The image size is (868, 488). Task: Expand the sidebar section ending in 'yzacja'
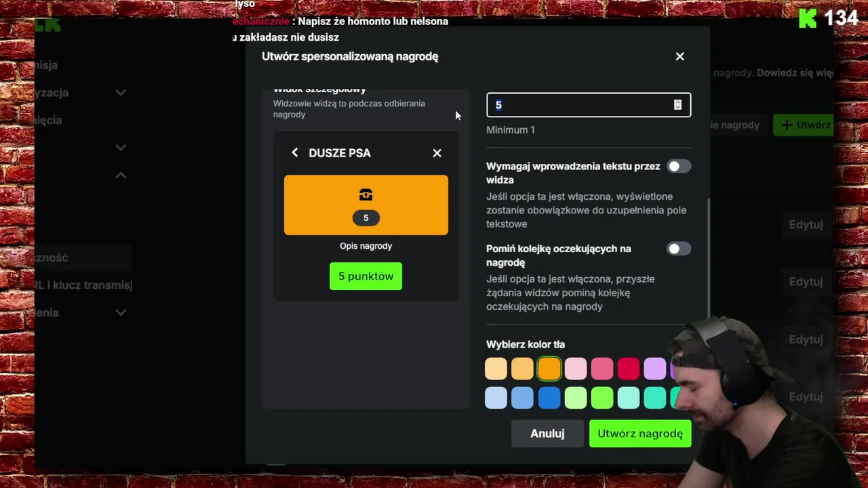121,92
